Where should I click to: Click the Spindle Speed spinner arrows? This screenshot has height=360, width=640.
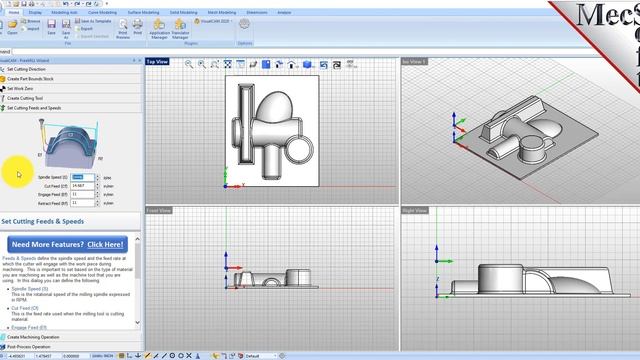[x=97, y=177]
